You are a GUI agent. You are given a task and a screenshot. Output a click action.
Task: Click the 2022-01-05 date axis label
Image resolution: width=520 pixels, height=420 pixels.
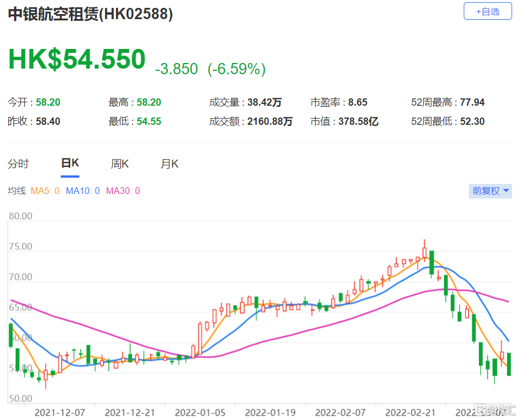tap(201, 412)
